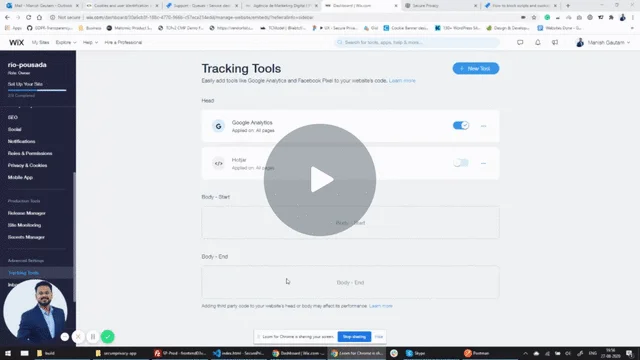Switch to the Mail Outlook browser tab
The width and height of the screenshot is (640, 360).
[42, 6]
